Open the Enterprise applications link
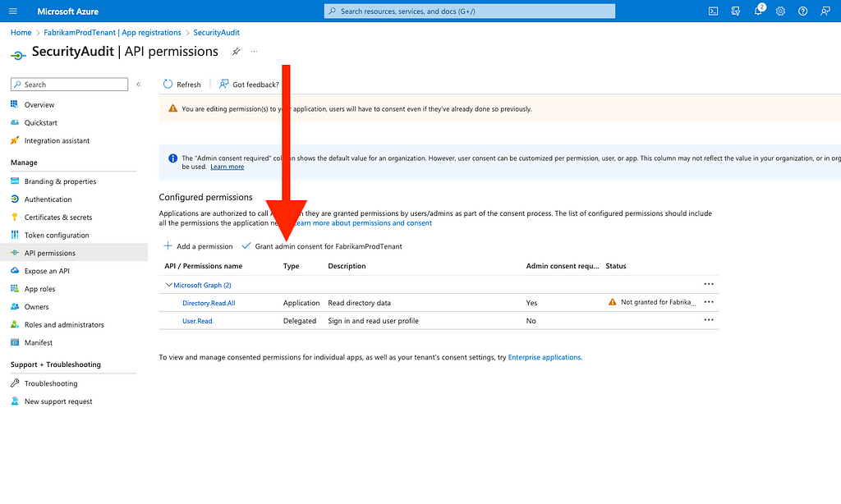The height and width of the screenshot is (504, 841). (x=545, y=357)
